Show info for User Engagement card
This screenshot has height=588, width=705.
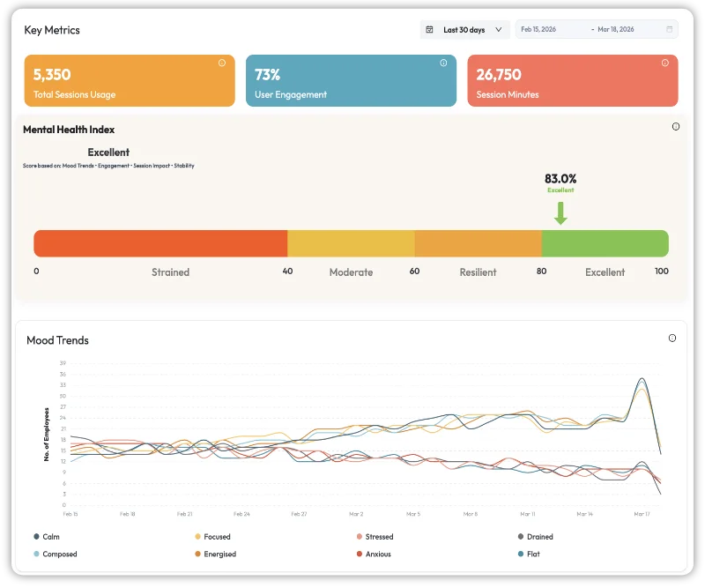[443, 63]
